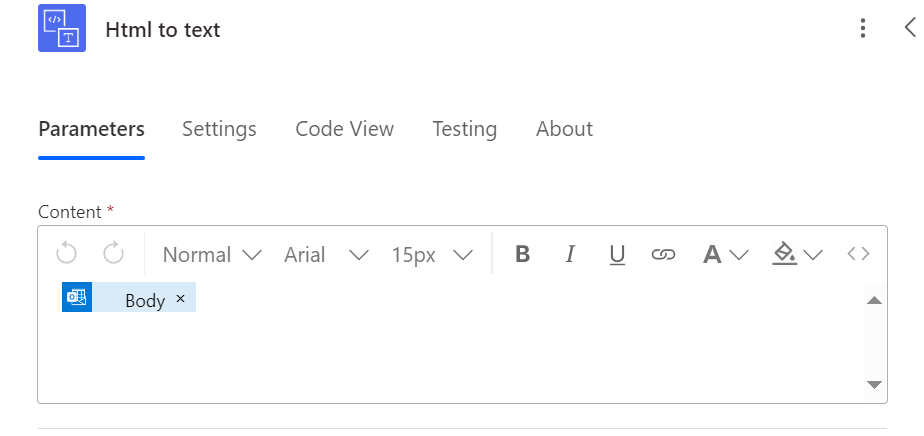Screen dimensions: 924x436
Task: Switch to the Code View tab
Action: (x=344, y=129)
